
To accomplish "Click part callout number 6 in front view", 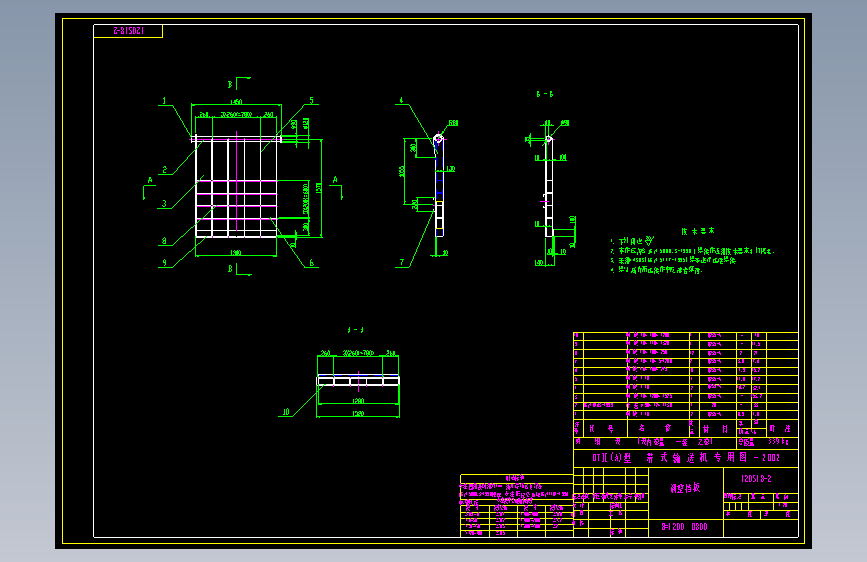I will coord(311,263).
